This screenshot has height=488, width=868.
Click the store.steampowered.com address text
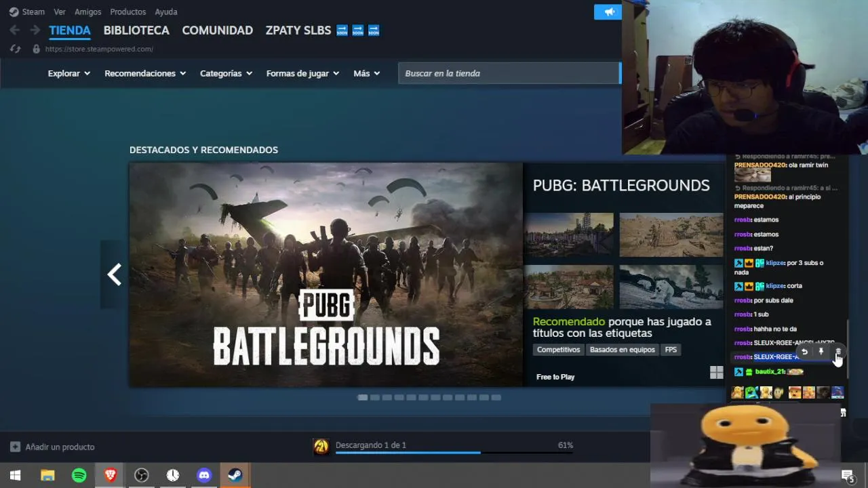click(x=99, y=49)
